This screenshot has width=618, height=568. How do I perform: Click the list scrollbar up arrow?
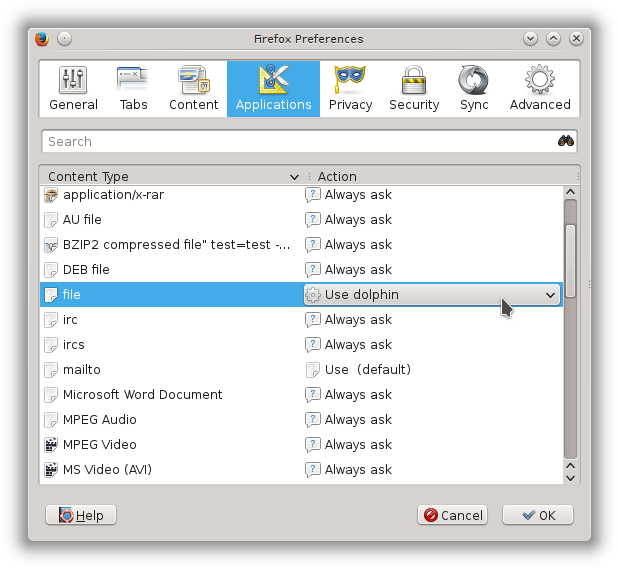(570, 192)
